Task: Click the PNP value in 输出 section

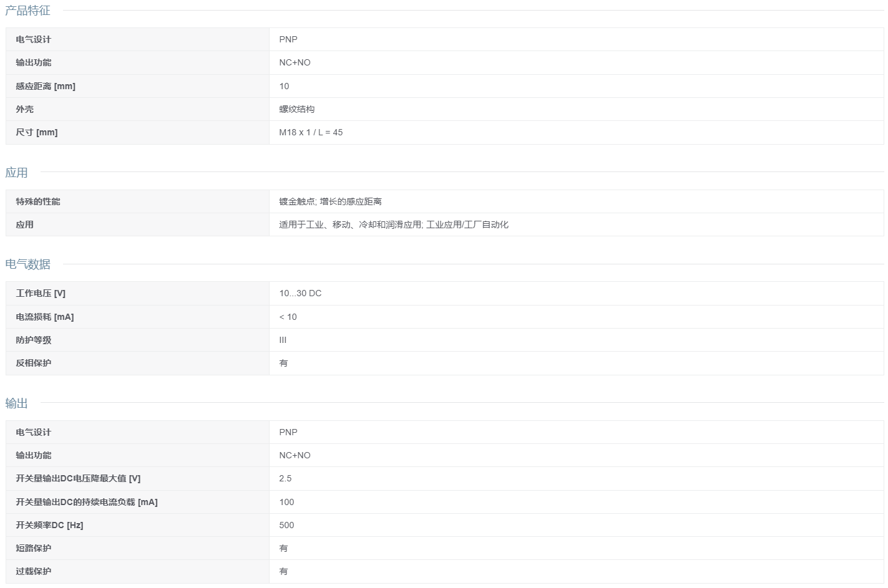Action: 288,432
